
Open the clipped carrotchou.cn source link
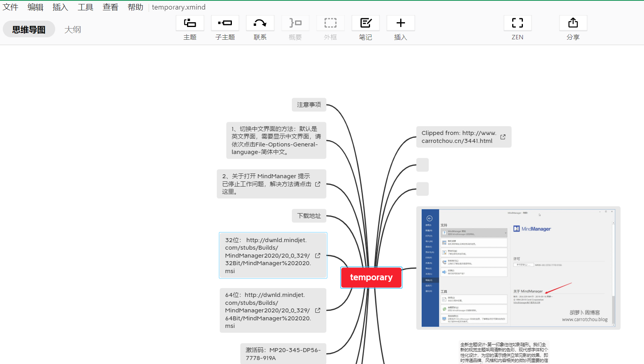503,137
